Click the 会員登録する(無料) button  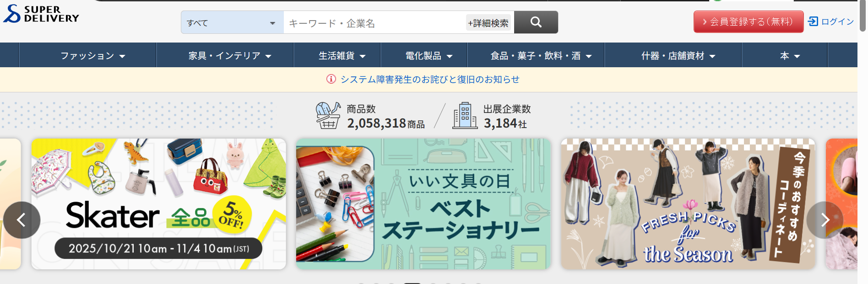[749, 21]
